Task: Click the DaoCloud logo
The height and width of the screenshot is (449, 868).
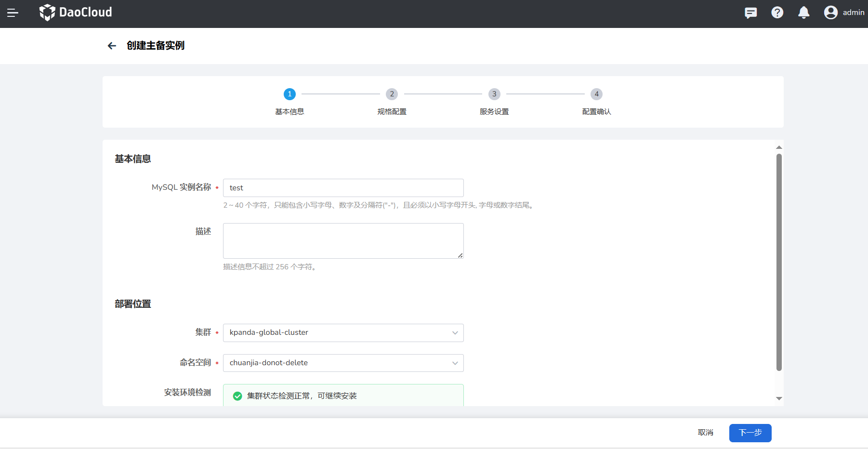Action: 76,13
